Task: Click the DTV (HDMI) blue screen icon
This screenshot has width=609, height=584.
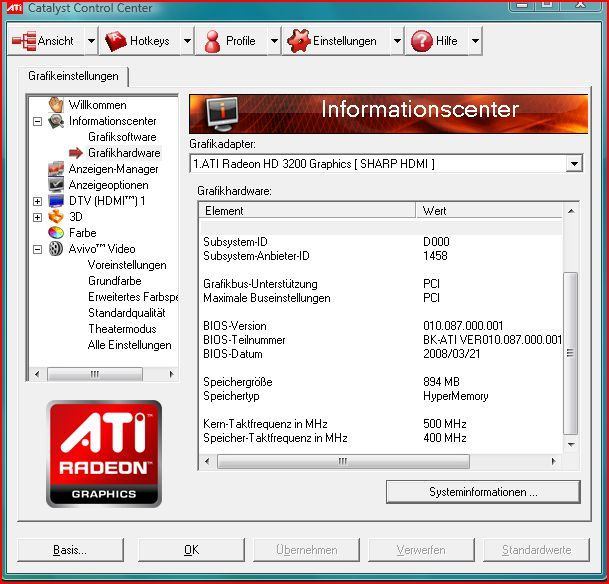Action: point(56,201)
